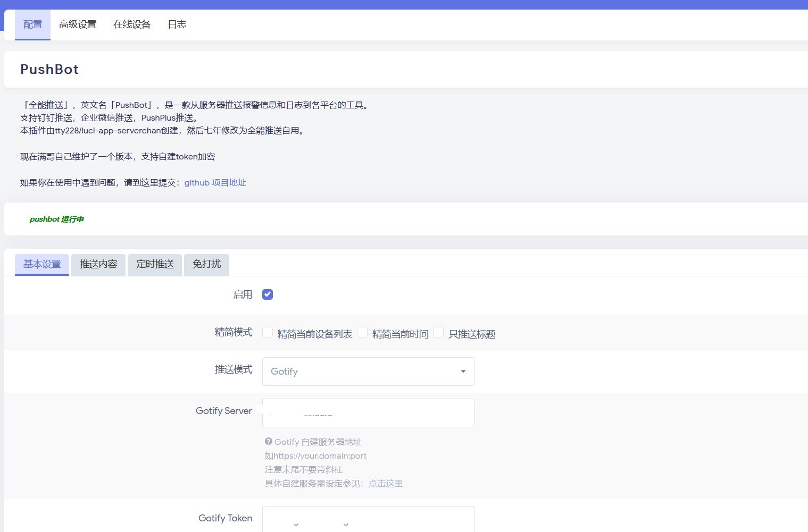Click the 精简模式 field label

(x=234, y=332)
